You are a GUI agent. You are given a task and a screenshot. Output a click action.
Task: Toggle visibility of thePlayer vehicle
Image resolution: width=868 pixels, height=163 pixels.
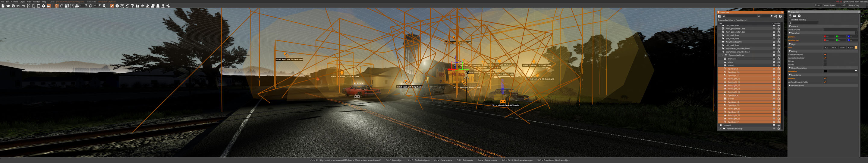coord(774,59)
